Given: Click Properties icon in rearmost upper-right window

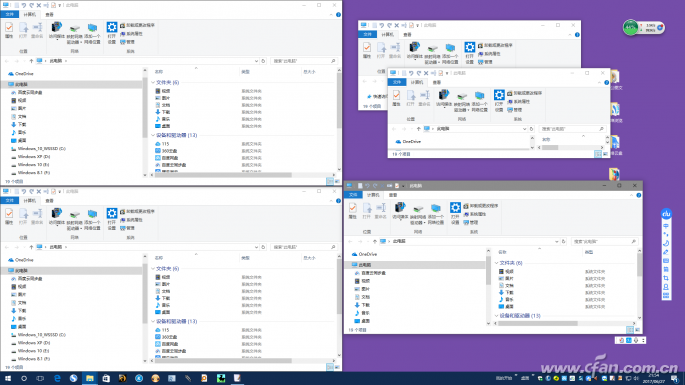Looking at the screenshot, I should pyautogui.click(x=367, y=50).
